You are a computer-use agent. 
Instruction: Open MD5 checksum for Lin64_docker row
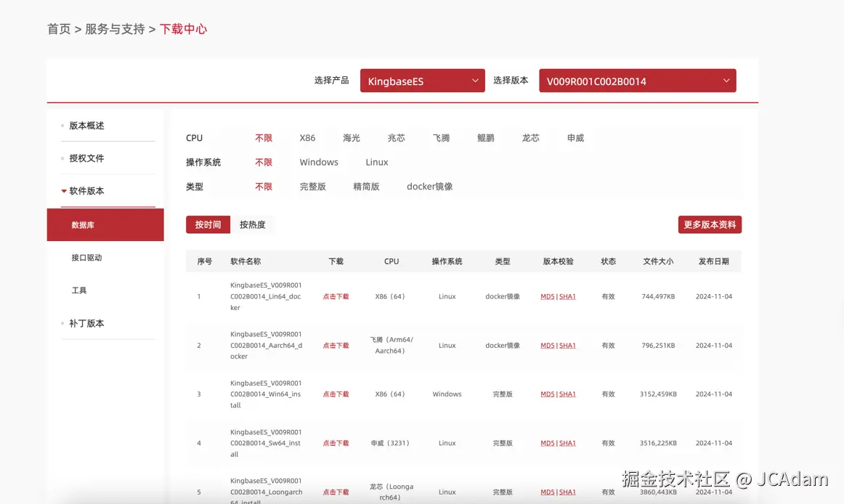[548, 297]
